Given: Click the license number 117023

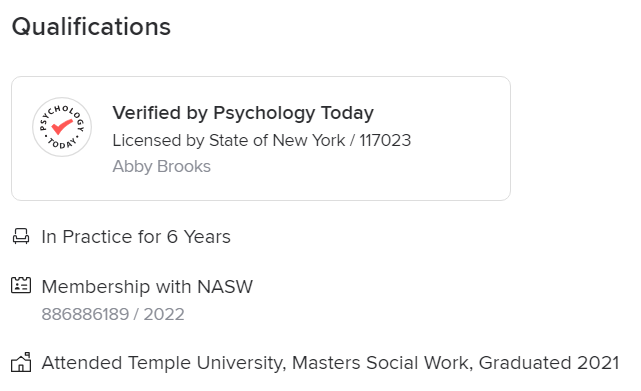Looking at the screenshot, I should pos(385,140).
